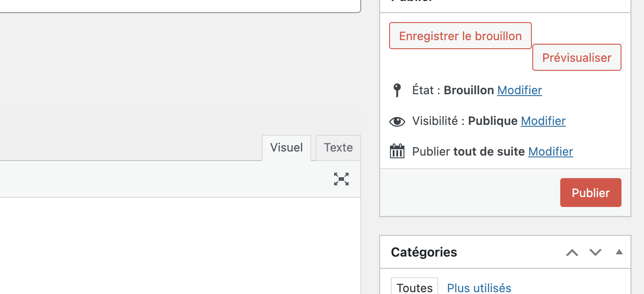Click the pin icon beside État
This screenshot has width=644, height=294.
point(397,90)
